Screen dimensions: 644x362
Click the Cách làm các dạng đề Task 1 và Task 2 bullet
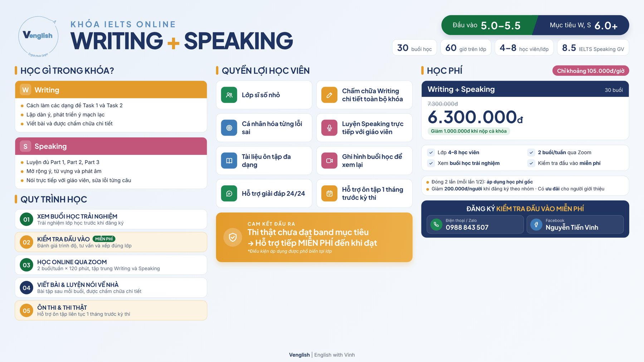coord(74,106)
